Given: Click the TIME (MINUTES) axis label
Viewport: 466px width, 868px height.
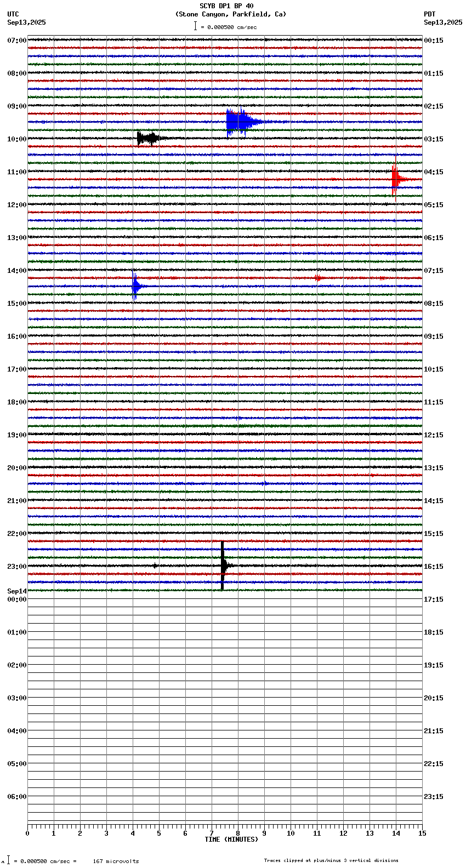Looking at the screenshot, I should pos(231,840).
